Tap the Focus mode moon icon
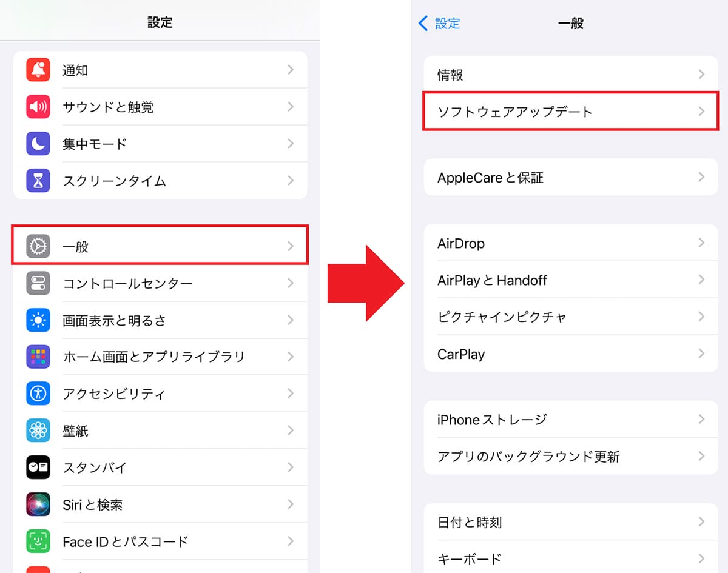This screenshot has height=573, width=728. click(38, 144)
